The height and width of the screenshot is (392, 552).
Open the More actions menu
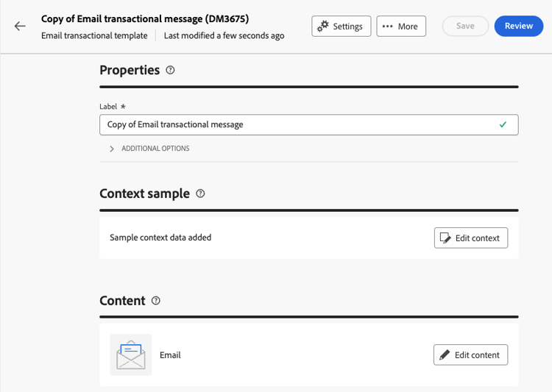401,26
